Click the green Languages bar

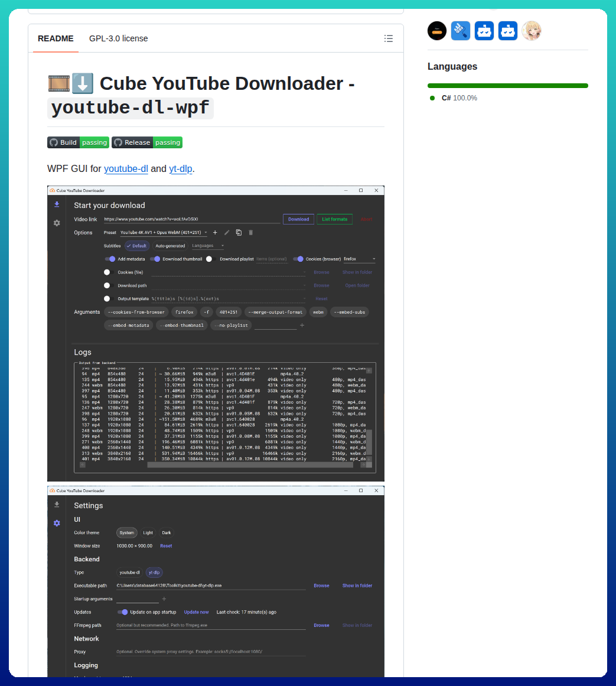pyautogui.click(x=507, y=86)
